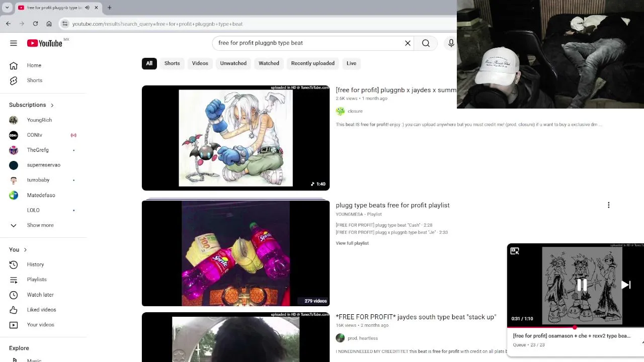The image size is (644, 362).
Task: Run search with the magnifier button
Action: pos(426,43)
